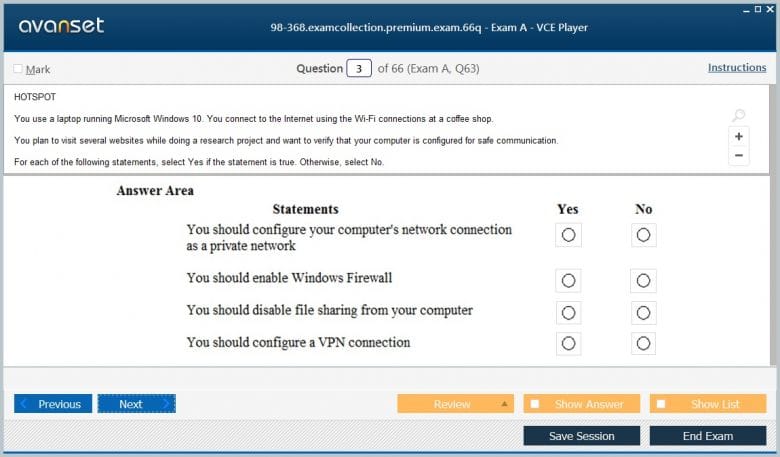Select Yes for disable file sharing
This screenshot has width=780, height=457.
pyautogui.click(x=568, y=313)
